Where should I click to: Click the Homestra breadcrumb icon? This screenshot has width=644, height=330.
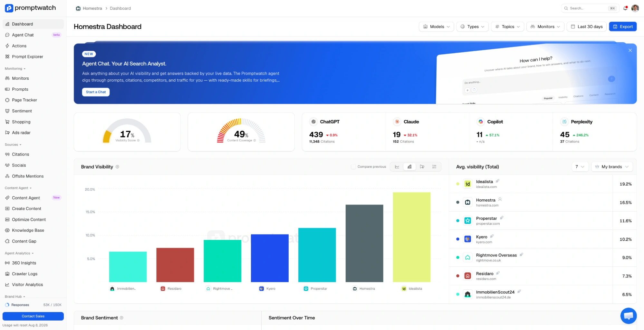pyautogui.click(x=78, y=8)
